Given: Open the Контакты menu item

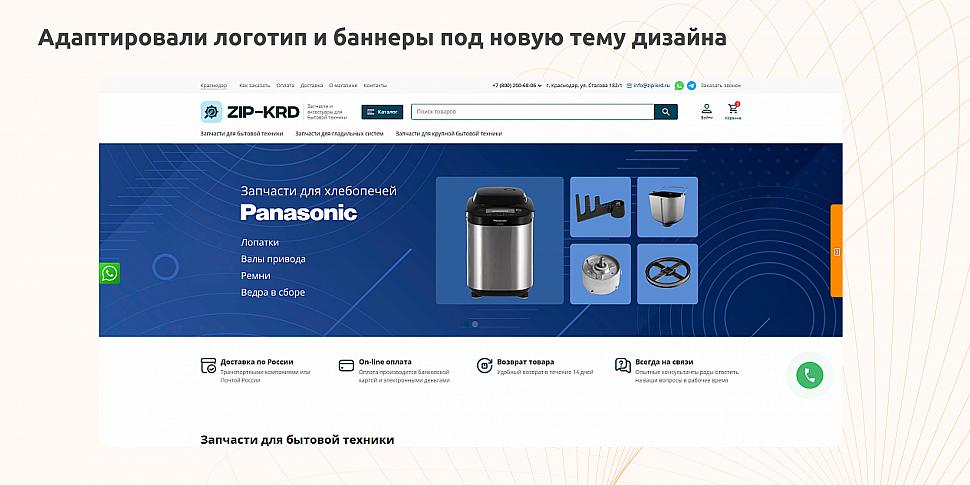Looking at the screenshot, I should [375, 85].
